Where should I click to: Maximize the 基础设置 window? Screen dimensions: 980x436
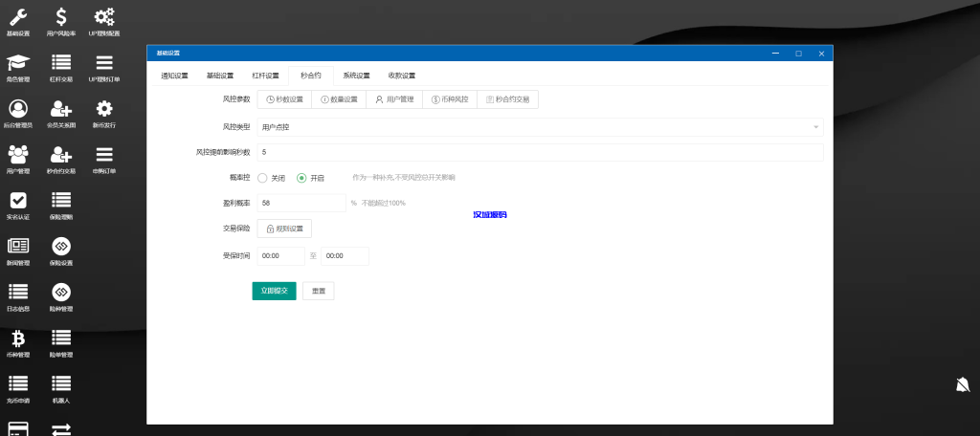[799, 54]
